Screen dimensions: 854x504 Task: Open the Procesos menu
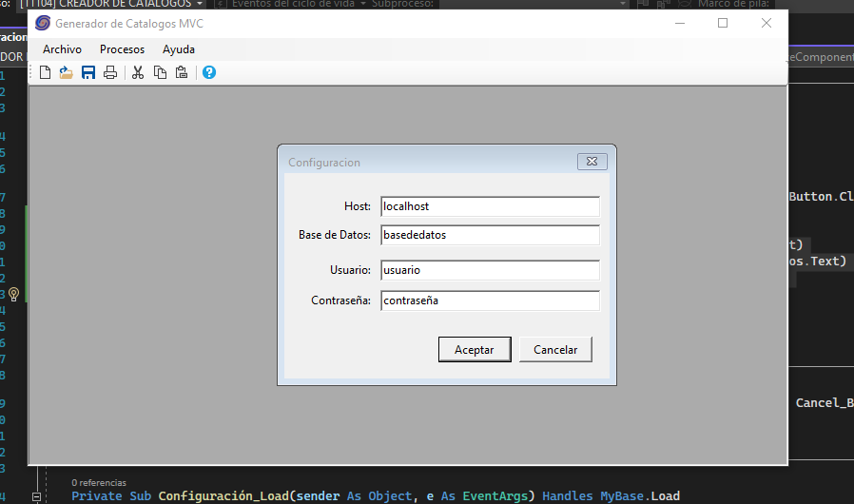pyautogui.click(x=122, y=49)
